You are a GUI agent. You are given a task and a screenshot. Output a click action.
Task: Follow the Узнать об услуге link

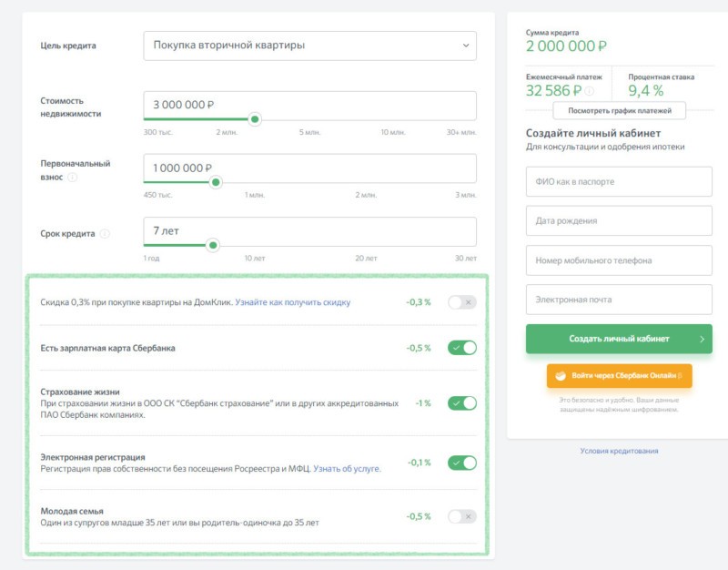(347, 469)
